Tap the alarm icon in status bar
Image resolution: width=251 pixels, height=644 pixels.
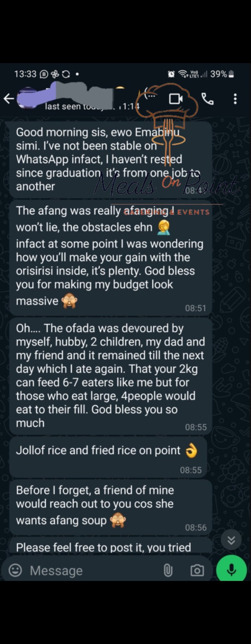point(171,74)
